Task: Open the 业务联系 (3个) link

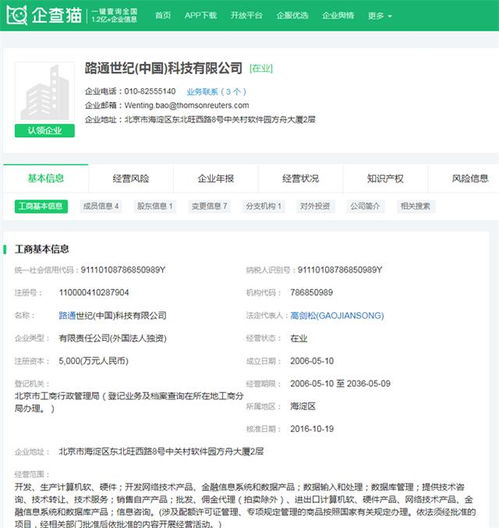Action: point(216,92)
